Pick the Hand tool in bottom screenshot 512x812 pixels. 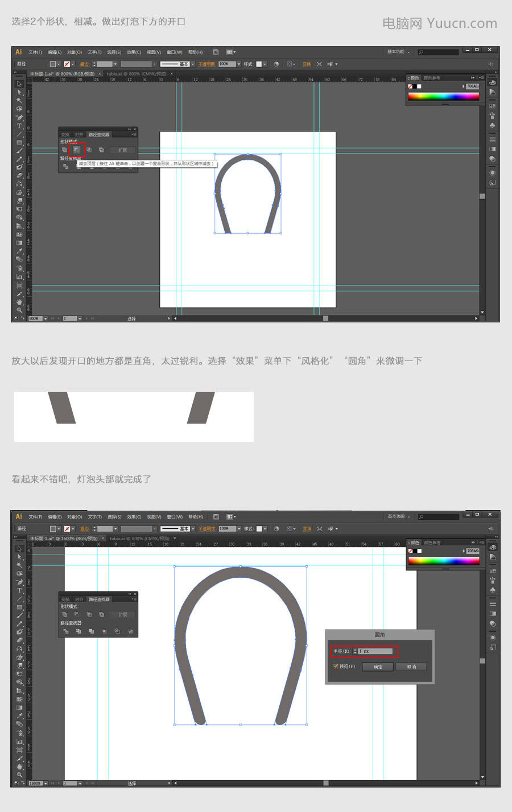19,767
